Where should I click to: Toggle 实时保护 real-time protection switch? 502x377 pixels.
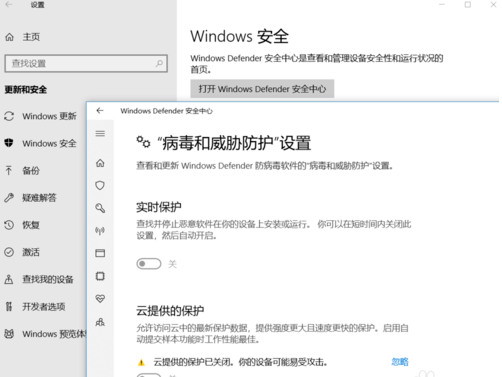149,264
